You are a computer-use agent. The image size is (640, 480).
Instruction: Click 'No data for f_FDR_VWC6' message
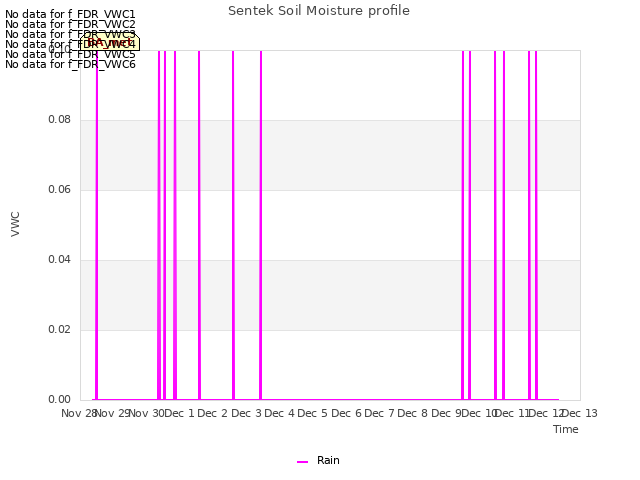pyautogui.click(x=70, y=64)
